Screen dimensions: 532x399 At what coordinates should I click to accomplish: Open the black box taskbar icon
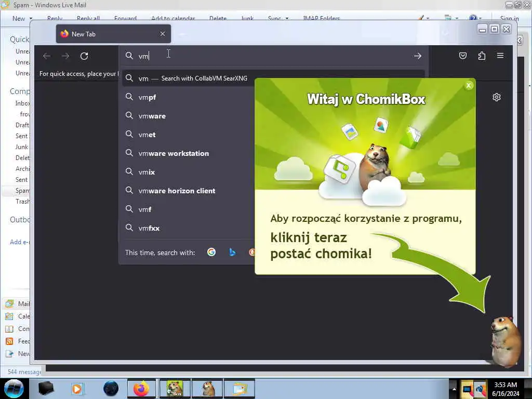pyautogui.click(x=46, y=389)
